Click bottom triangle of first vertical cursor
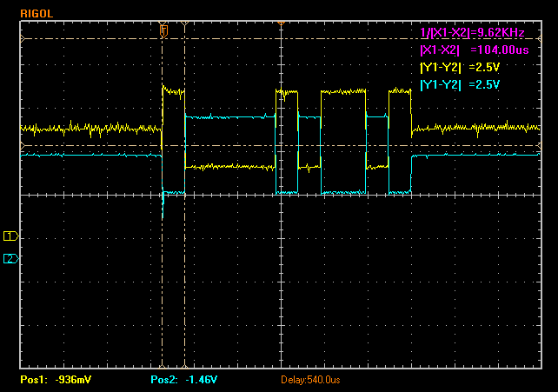Viewport: 558px width, 392px height. click(163, 366)
